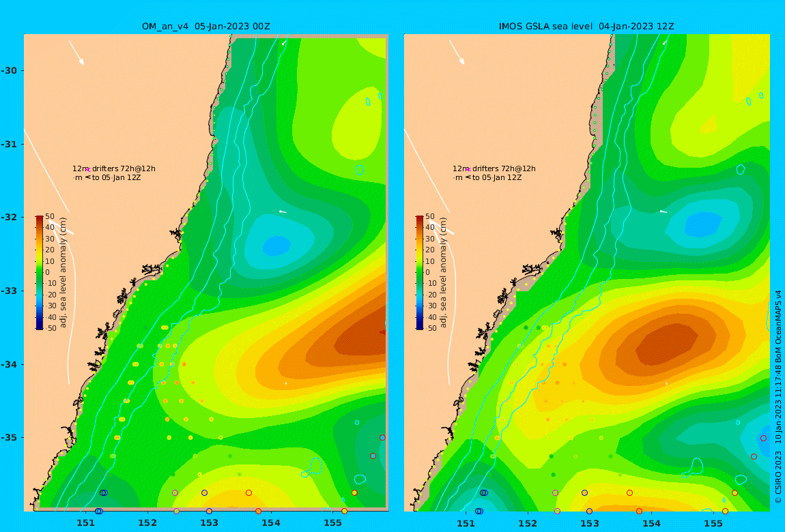Select the -35 latitude axis label
Viewport: 785px width, 532px height.
[8, 437]
